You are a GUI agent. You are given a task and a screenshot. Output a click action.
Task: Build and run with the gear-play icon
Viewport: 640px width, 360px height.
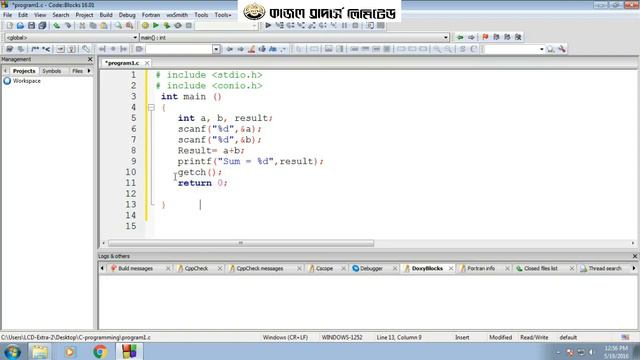click(167, 26)
